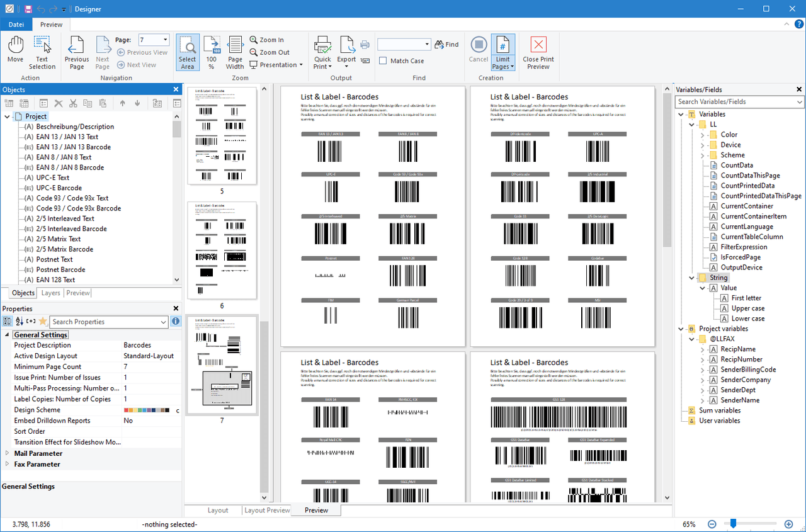The image size is (806, 532).
Task: Close the Objects panel
Action: tap(176, 89)
